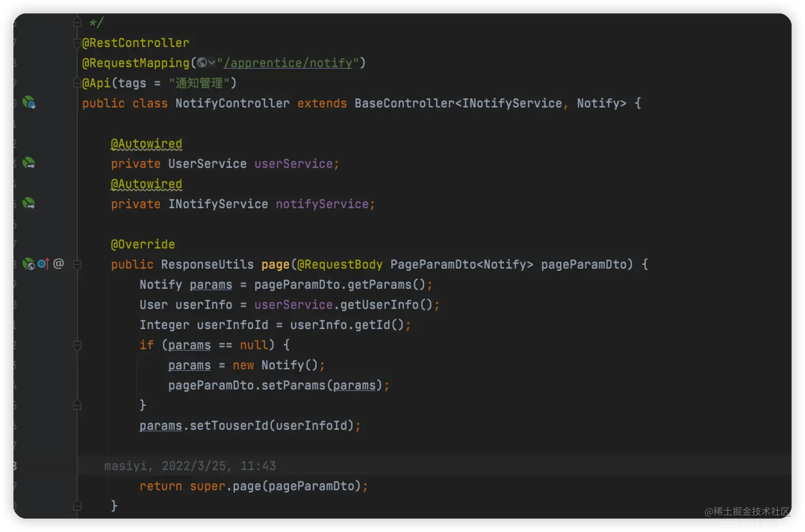805x532 pixels.
Task: Click autowired dependency gutter icon beside userService field
Action: point(29,163)
